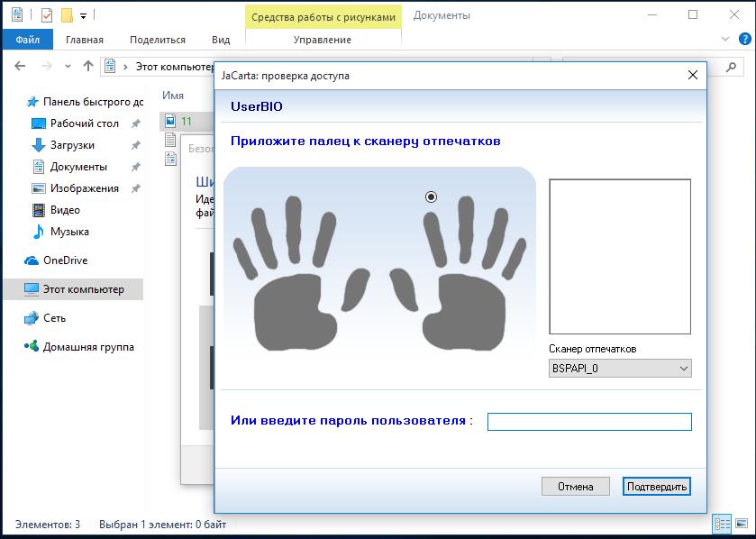Cancel the dialog with Отмена
756x539 pixels.
click(576, 487)
